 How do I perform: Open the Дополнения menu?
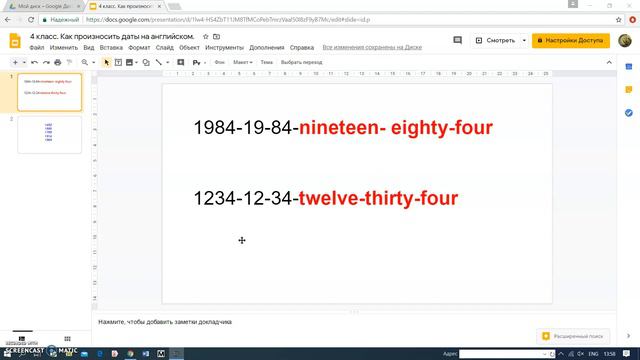pyautogui.click(x=267, y=48)
